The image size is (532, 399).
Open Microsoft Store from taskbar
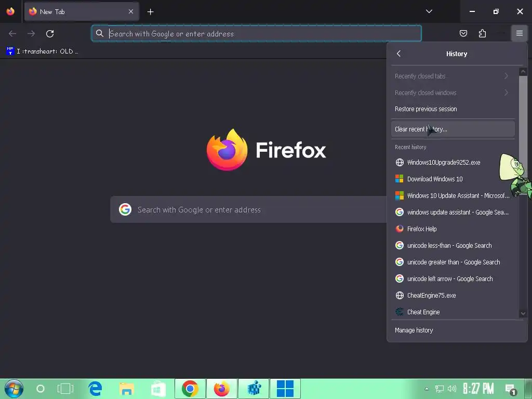[158, 389]
